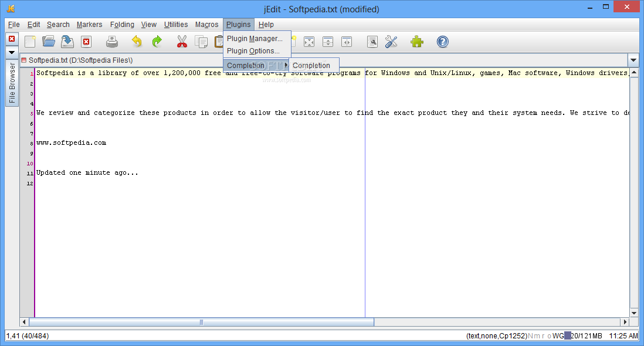
Task: Open the File menu
Action: 14,25
